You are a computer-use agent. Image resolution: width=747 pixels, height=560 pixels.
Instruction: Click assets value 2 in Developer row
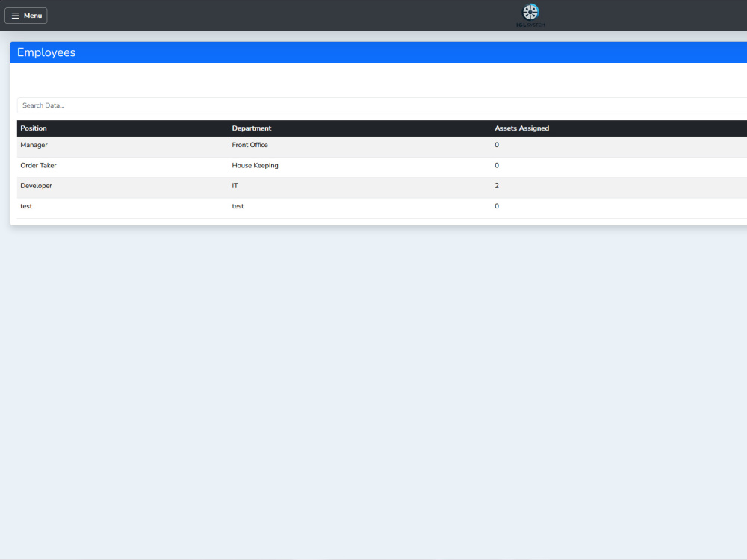497,186
